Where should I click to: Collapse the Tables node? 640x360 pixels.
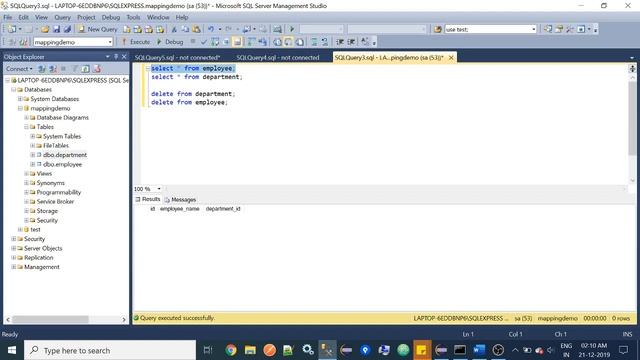click(x=26, y=127)
